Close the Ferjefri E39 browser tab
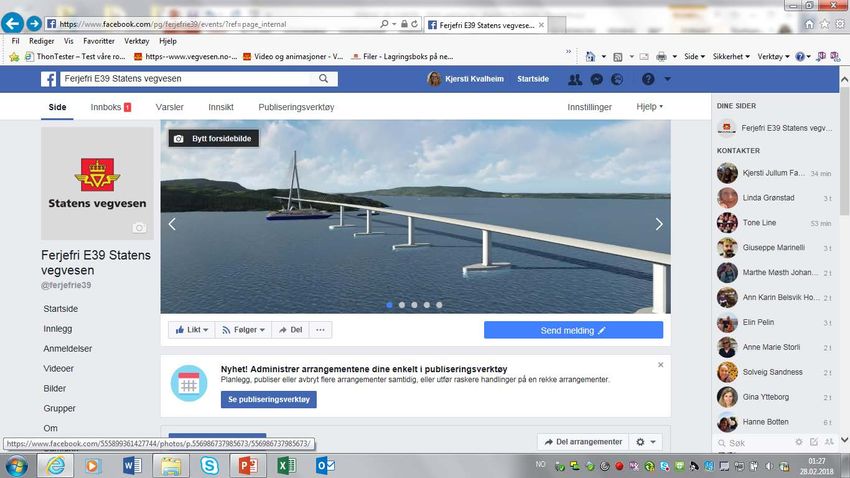Screen dimensions: 850x478 [541, 25]
